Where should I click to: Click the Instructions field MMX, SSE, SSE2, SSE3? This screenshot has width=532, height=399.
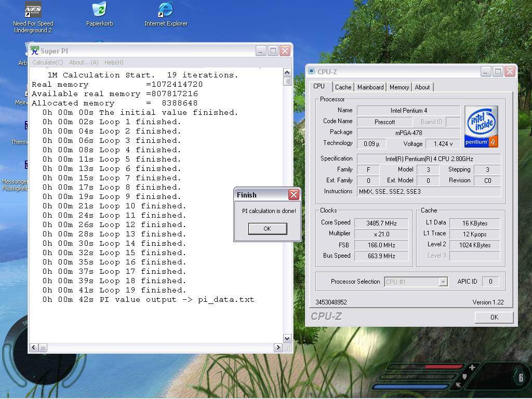click(429, 191)
